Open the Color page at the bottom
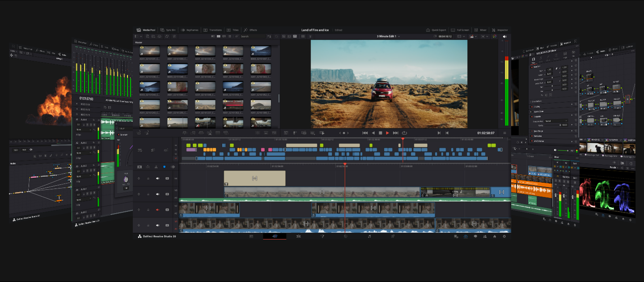 [x=346, y=236]
